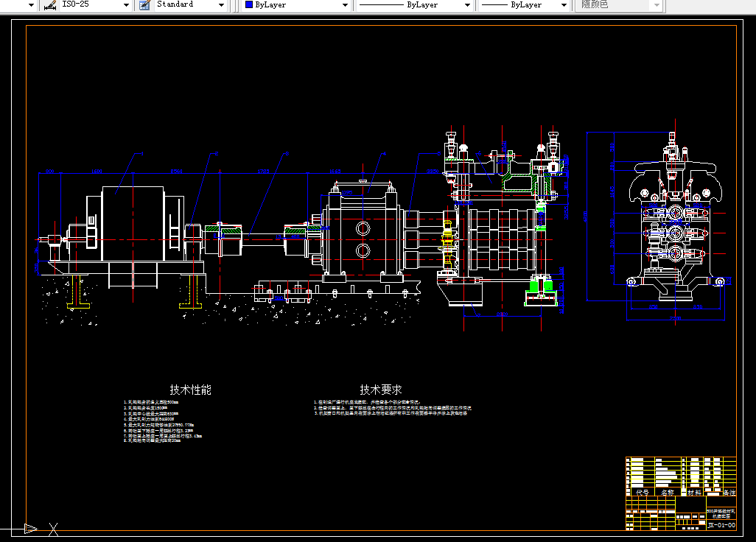756x542 pixels.
Task: Select the 2700 dimension in side view
Action: (x=675, y=318)
